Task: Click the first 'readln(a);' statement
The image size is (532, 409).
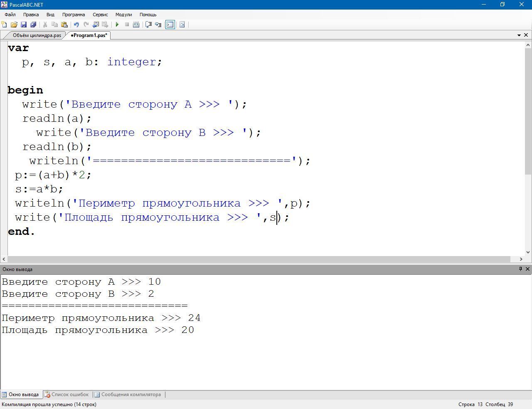Action: click(x=57, y=118)
